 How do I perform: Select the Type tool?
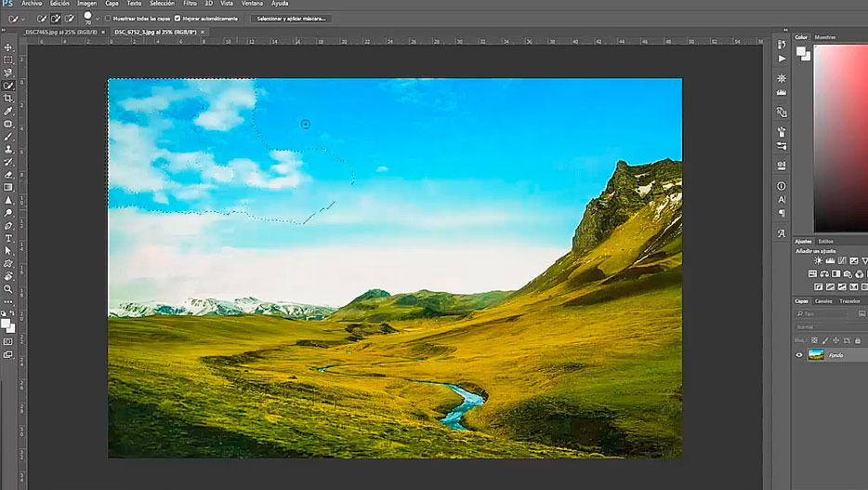8,238
